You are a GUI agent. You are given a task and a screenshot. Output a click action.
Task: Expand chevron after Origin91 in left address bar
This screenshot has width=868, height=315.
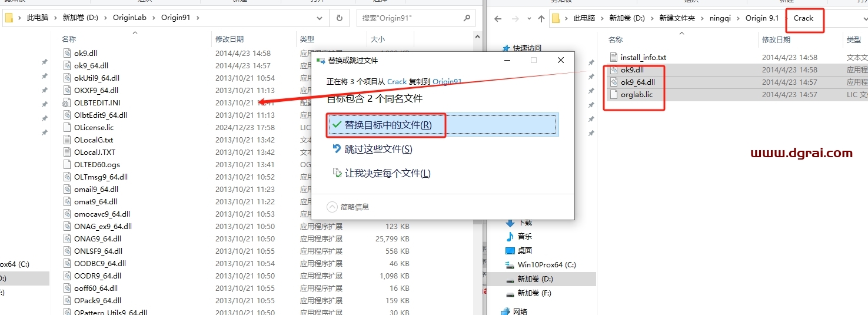198,18
